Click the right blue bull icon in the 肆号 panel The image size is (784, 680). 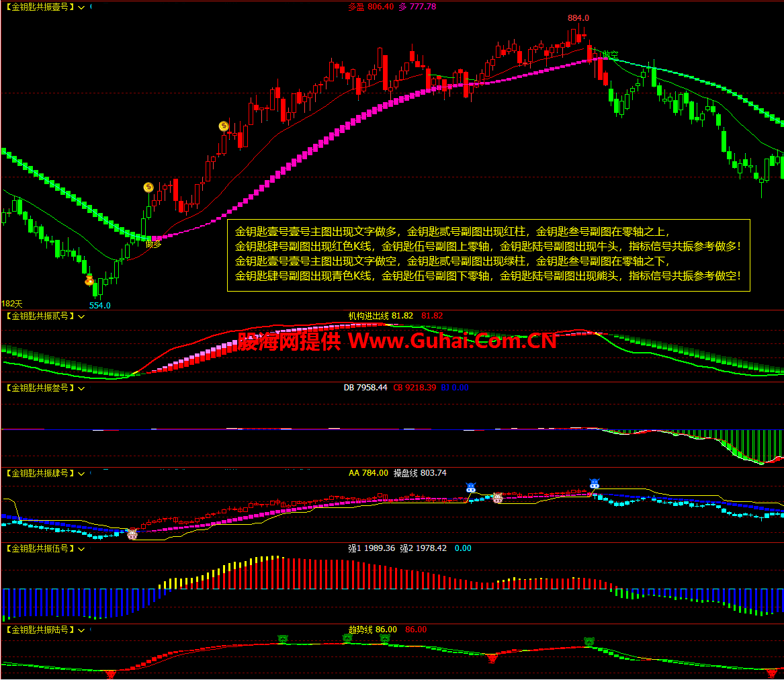point(594,483)
